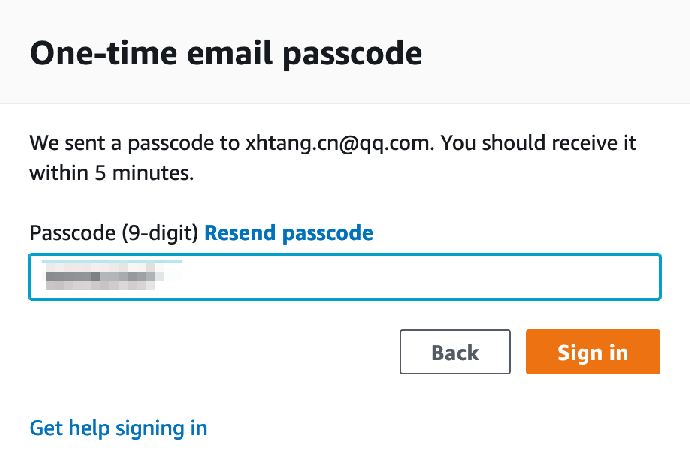Click the "within 5 minutes." text line

[111, 173]
